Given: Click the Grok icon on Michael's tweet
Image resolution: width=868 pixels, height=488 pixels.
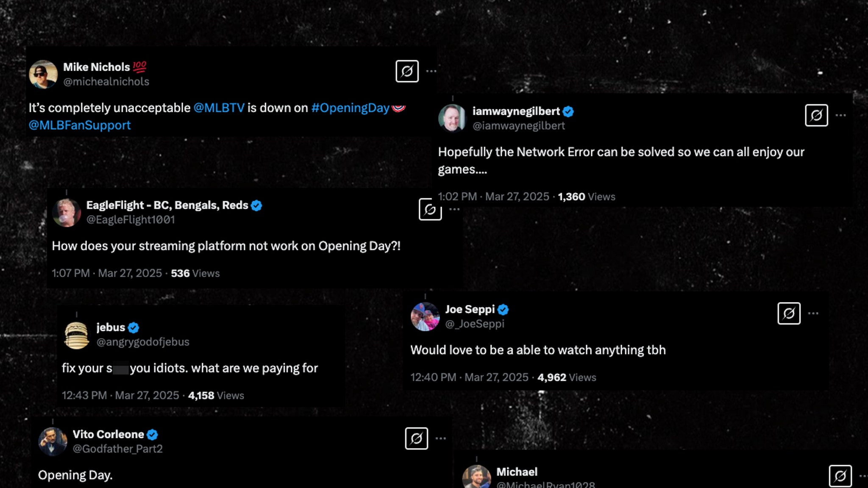Looking at the screenshot, I should [840, 476].
